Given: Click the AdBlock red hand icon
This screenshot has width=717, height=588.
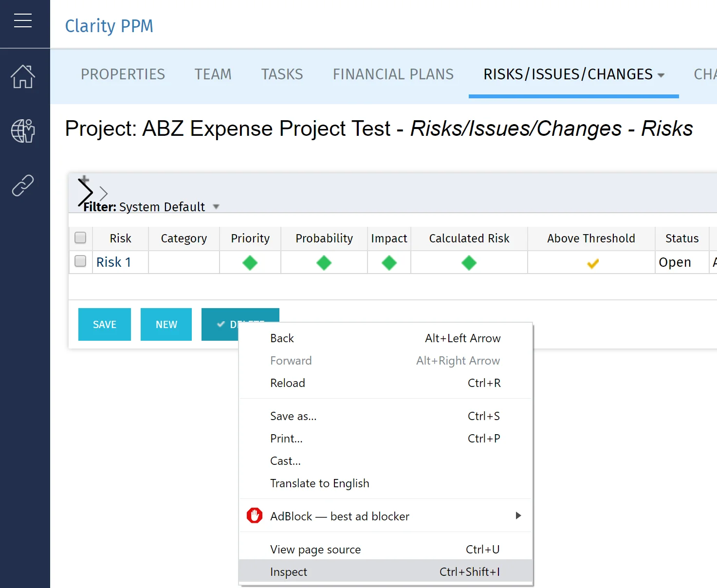Looking at the screenshot, I should pos(255,515).
